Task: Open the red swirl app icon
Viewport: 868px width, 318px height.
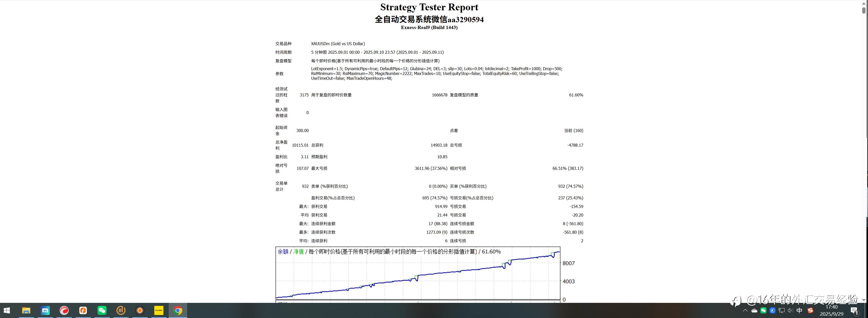Action: pyautogui.click(x=64, y=310)
